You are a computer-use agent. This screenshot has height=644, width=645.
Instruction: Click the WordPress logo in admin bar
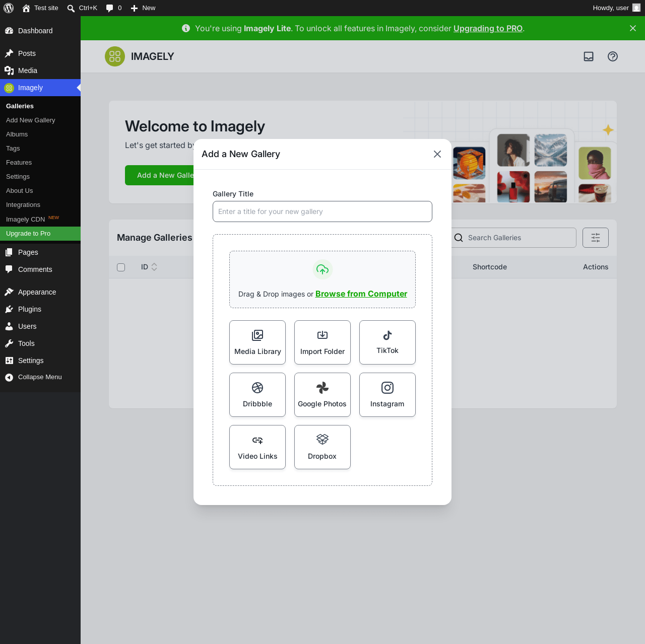(x=9, y=8)
